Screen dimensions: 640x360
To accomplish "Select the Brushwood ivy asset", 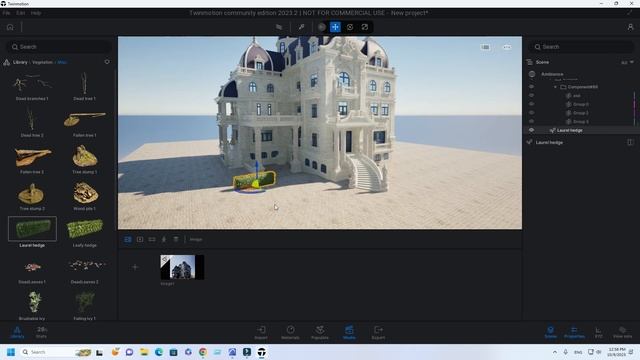I will (x=32, y=305).
